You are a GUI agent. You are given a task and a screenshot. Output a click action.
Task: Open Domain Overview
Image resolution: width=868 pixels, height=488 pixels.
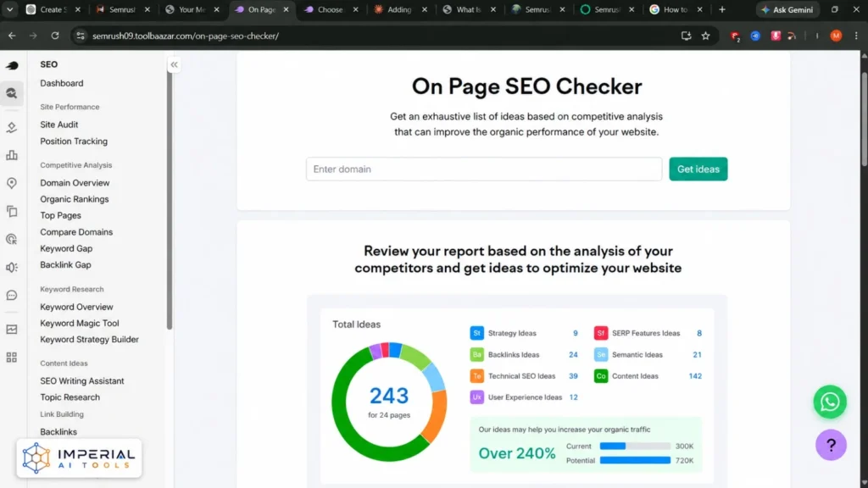coord(75,183)
